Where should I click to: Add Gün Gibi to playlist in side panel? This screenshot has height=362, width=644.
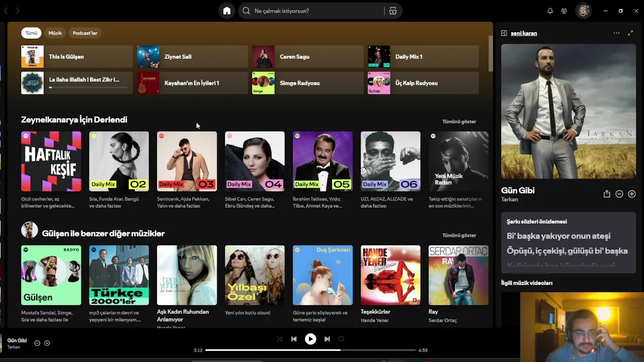(x=632, y=194)
